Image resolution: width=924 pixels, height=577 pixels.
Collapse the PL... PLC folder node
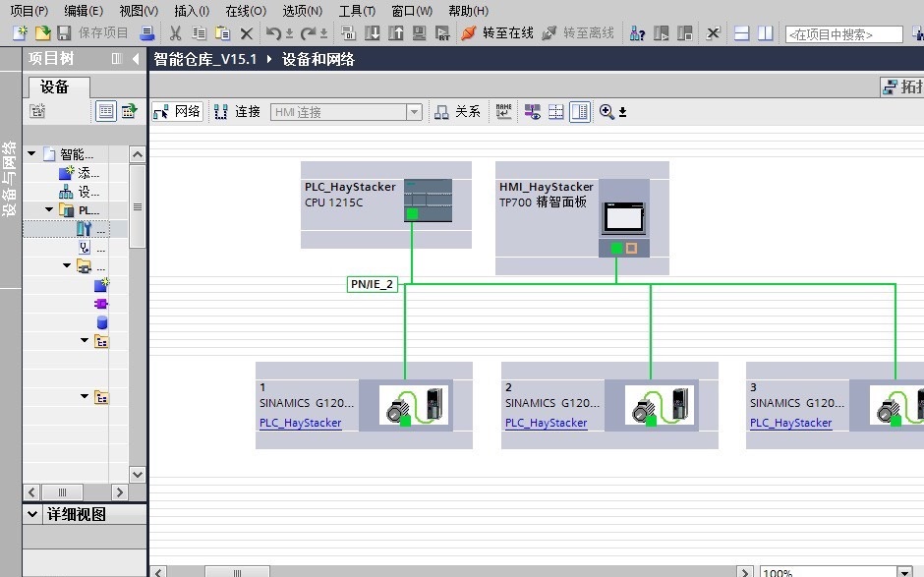(49, 209)
